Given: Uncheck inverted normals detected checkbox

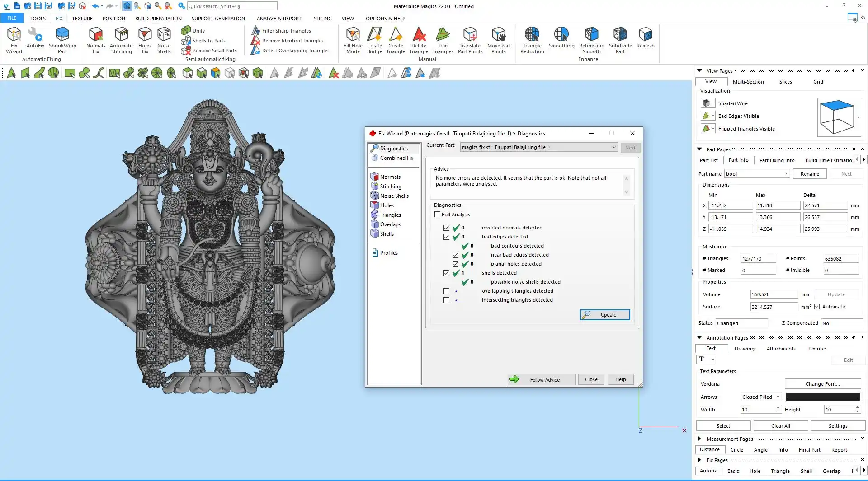Looking at the screenshot, I should 446,228.
